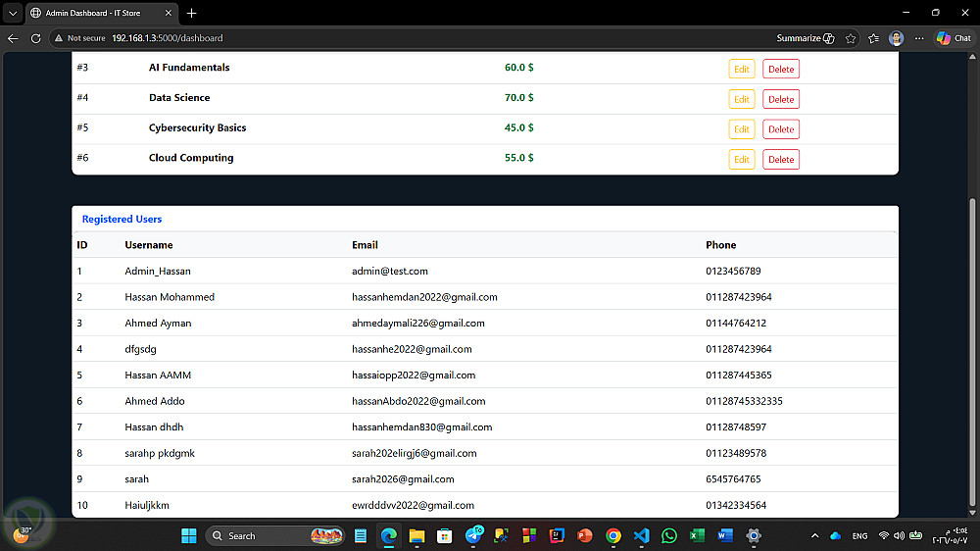Select the Admin Dashboard - IT Store tab
980x551 pixels.
pyautogui.click(x=102, y=13)
